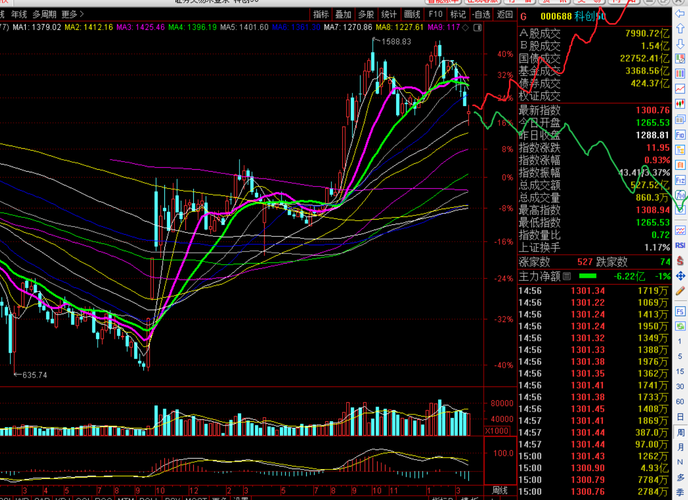Click the 返回 return button
The image size is (688, 500).
tap(505, 14)
